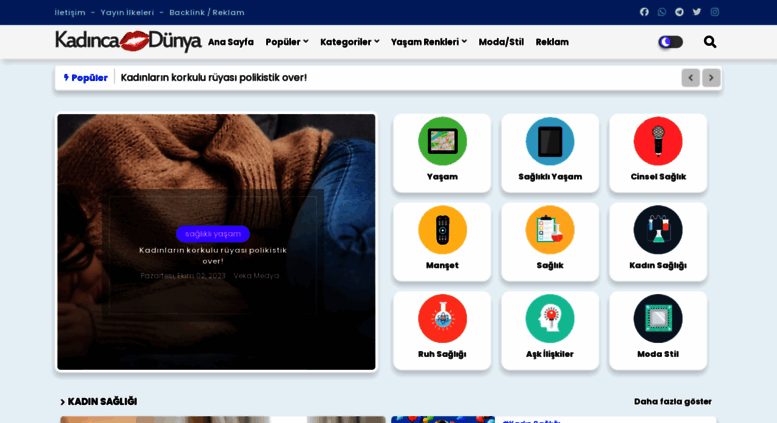Open the Telegram social icon
777x423 pixels.
[679, 12]
